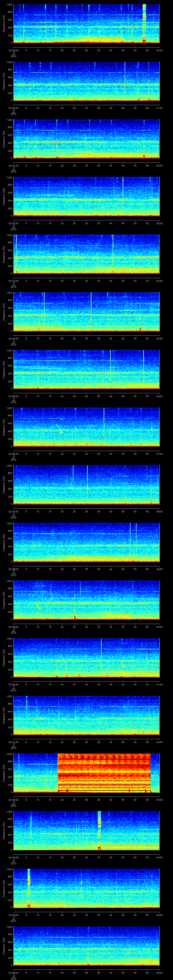
Task: Click the downward chirp streak in the 20:36:00 panel
Action: tap(59, 429)
